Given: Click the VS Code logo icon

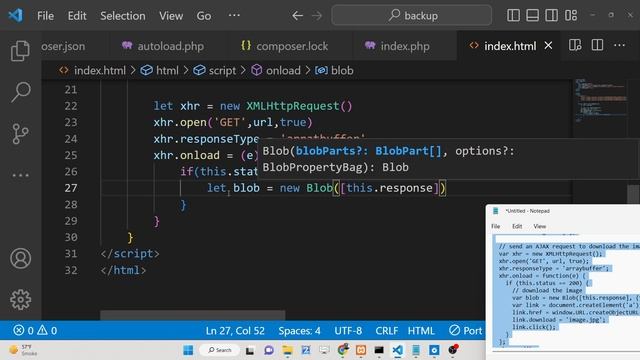Looking at the screenshot, I should coord(16,16).
